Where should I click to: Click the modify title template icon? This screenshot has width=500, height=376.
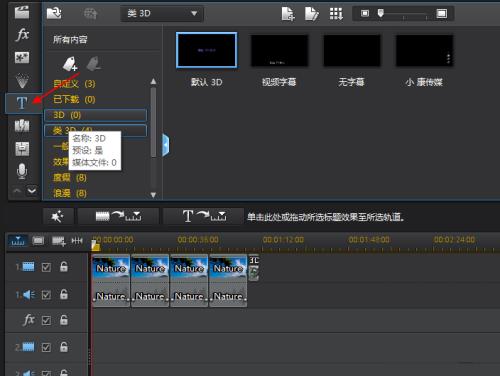pyautogui.click(x=312, y=14)
